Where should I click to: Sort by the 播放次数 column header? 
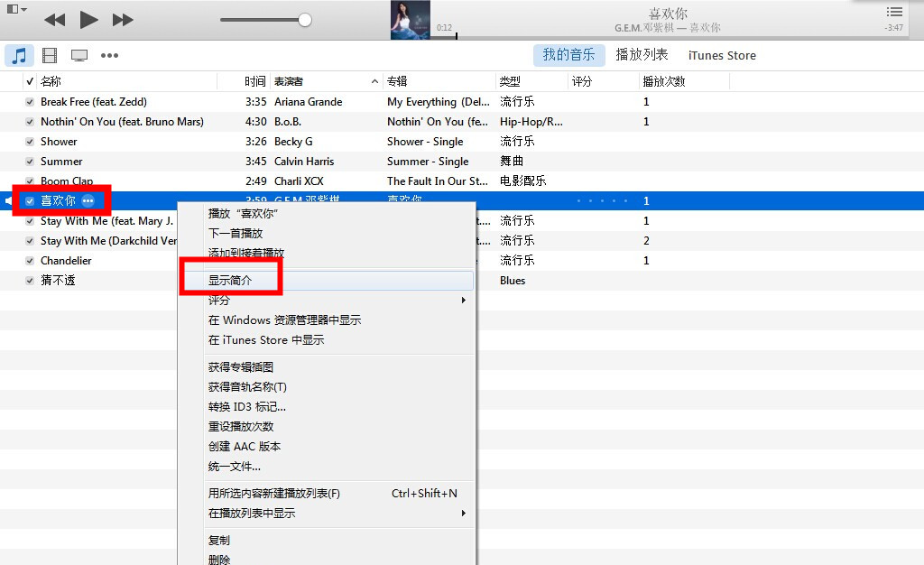[x=685, y=81]
